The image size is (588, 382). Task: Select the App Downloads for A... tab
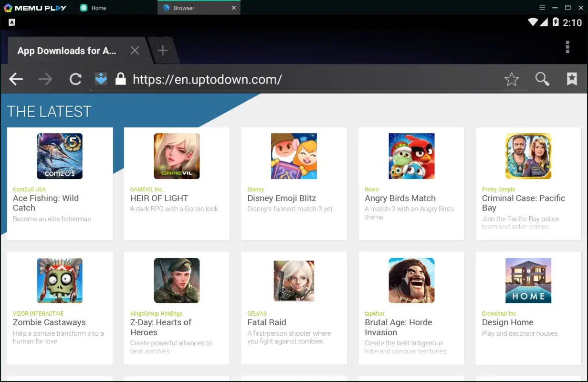tap(67, 51)
